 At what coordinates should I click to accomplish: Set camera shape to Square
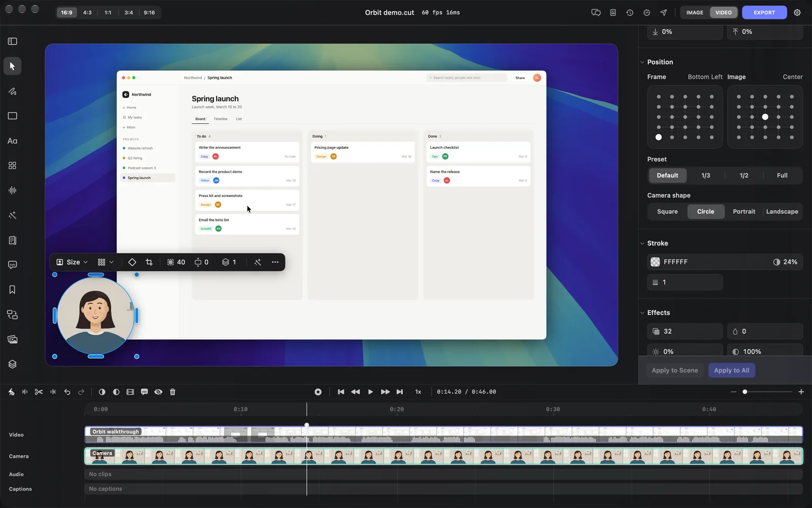(667, 211)
